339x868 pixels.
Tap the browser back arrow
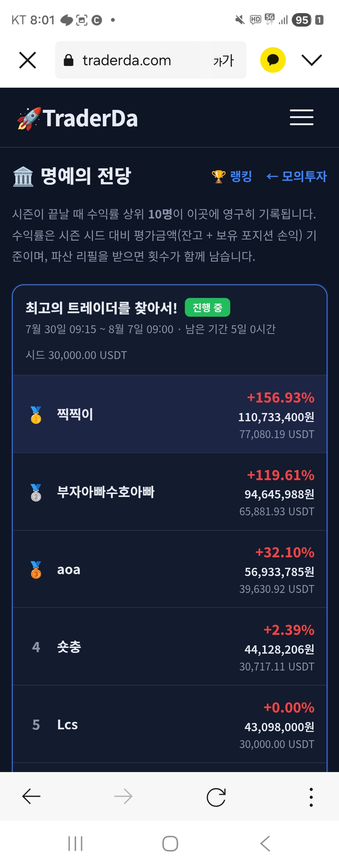click(x=31, y=796)
